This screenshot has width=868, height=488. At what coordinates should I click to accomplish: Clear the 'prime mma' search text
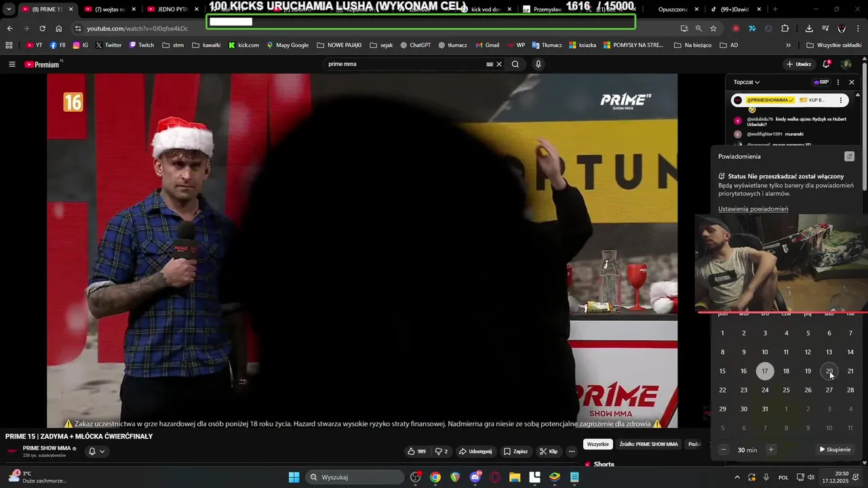click(499, 64)
